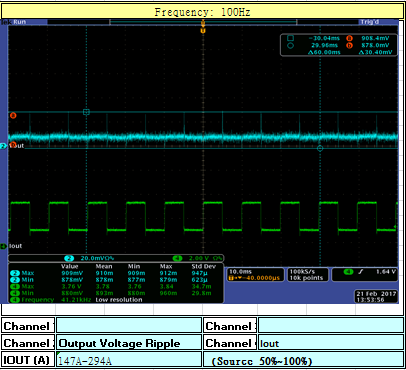Click the Run status label
Image resolution: width=406 pixels, height=370 pixels.
(20, 22)
